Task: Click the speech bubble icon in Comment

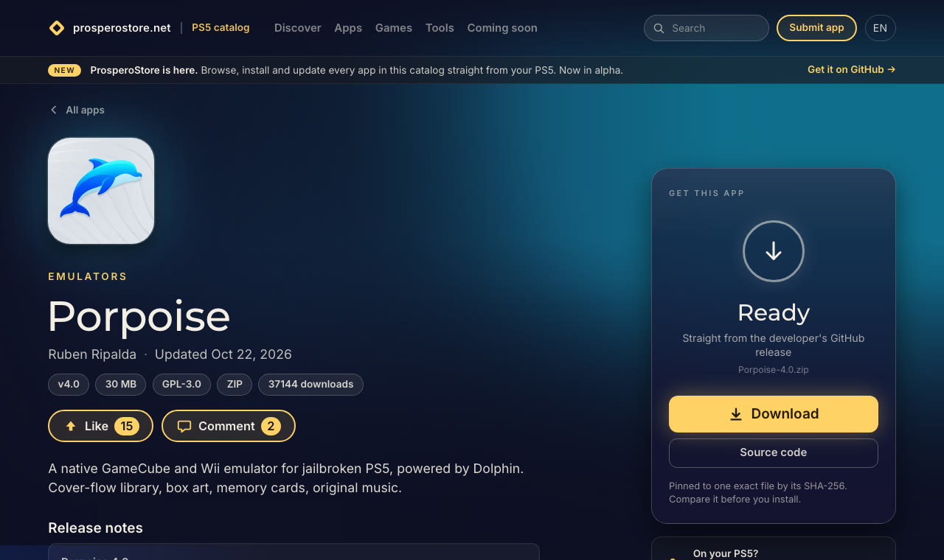Action: pyautogui.click(x=184, y=426)
